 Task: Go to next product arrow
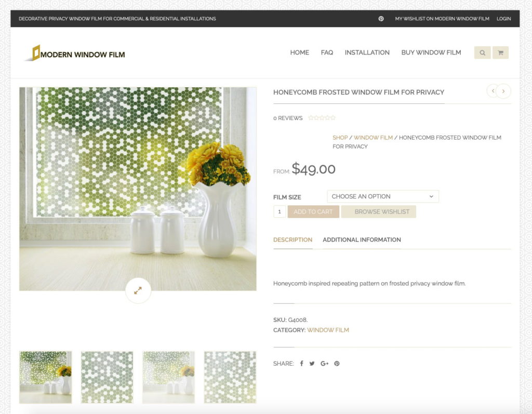tap(503, 91)
